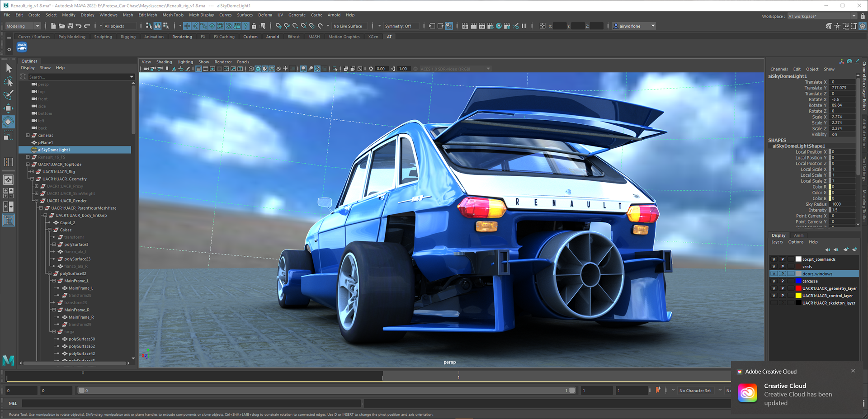Activate the Lasso select tool

9,82
